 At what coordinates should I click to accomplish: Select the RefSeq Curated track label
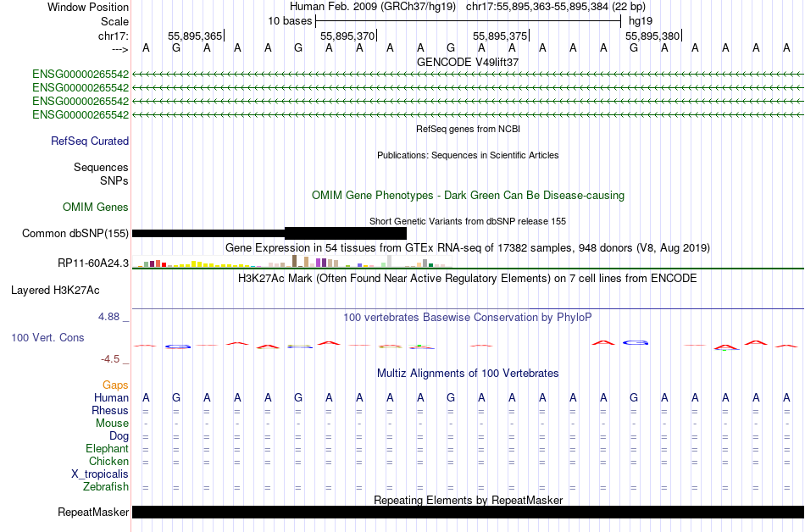[89, 141]
